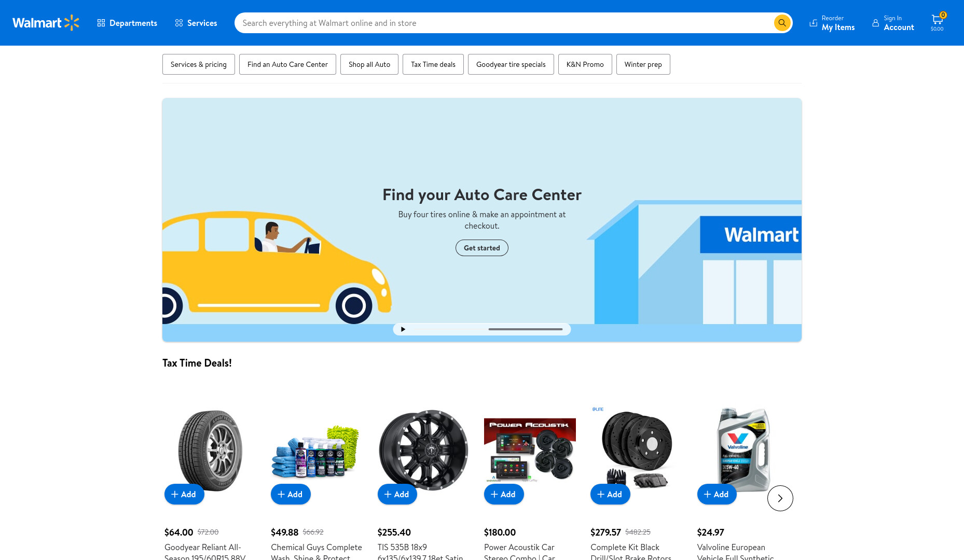The image size is (964, 560).
Task: Open Valvoline European Vehicle title
Action: click(x=735, y=552)
